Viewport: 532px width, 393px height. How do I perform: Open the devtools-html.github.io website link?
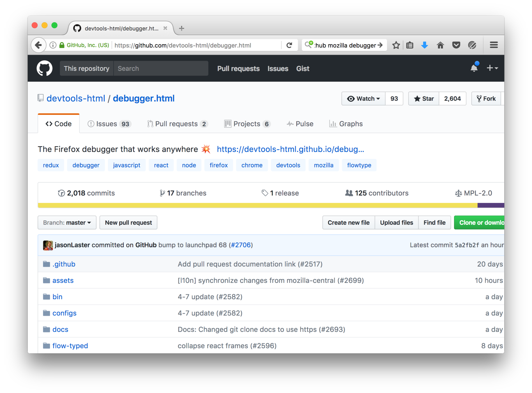290,149
